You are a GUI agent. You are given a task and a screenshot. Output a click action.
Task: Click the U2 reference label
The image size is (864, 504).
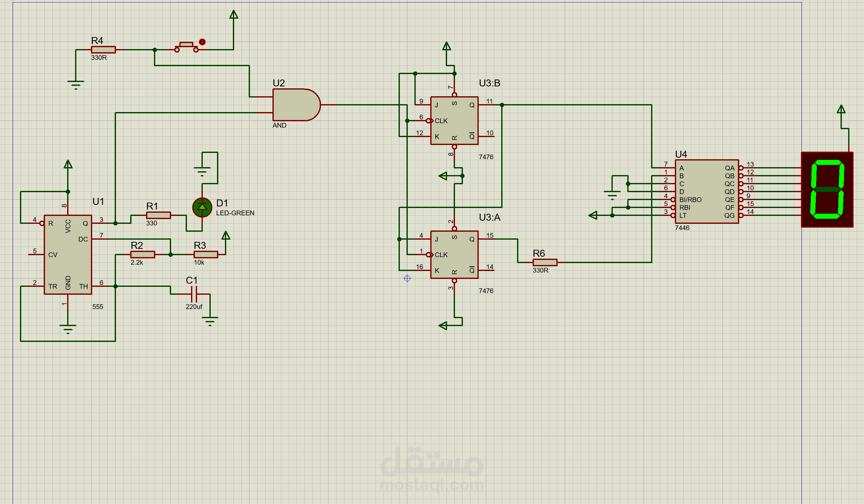click(279, 83)
